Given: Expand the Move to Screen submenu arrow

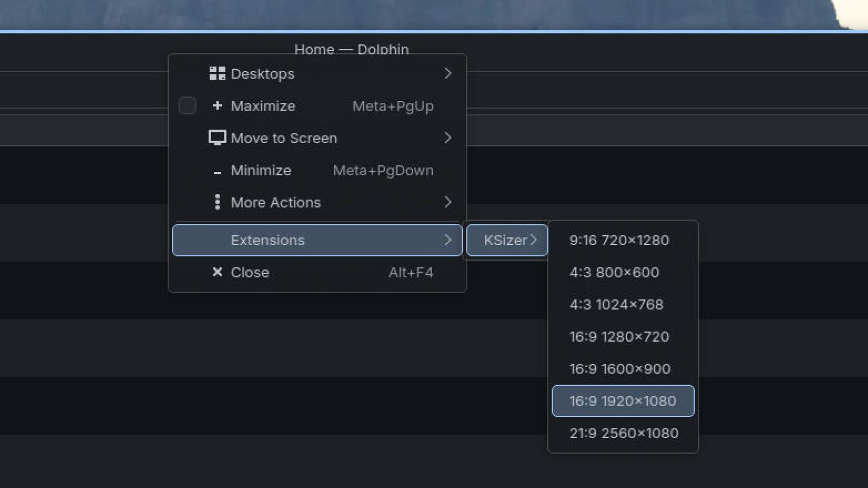Looking at the screenshot, I should pyautogui.click(x=448, y=138).
